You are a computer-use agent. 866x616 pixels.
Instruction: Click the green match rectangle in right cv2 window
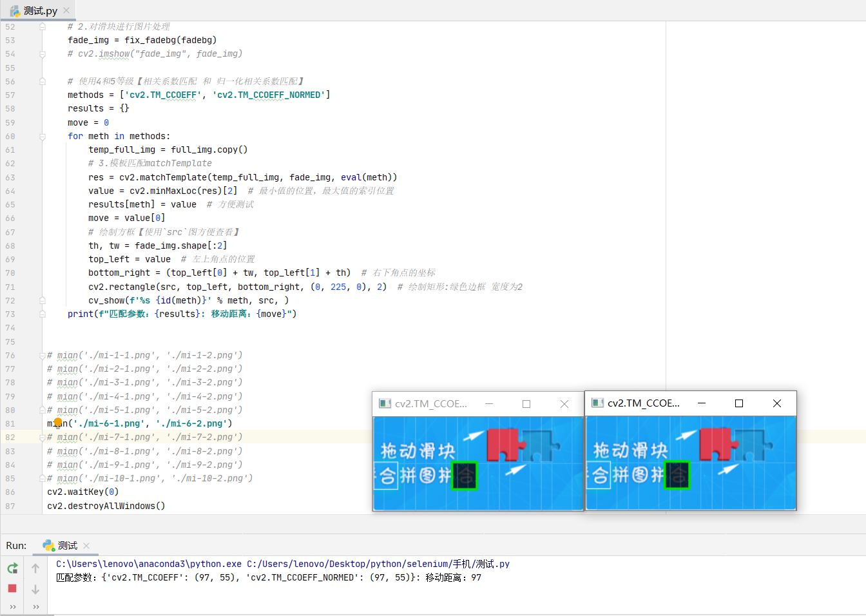[x=677, y=475]
